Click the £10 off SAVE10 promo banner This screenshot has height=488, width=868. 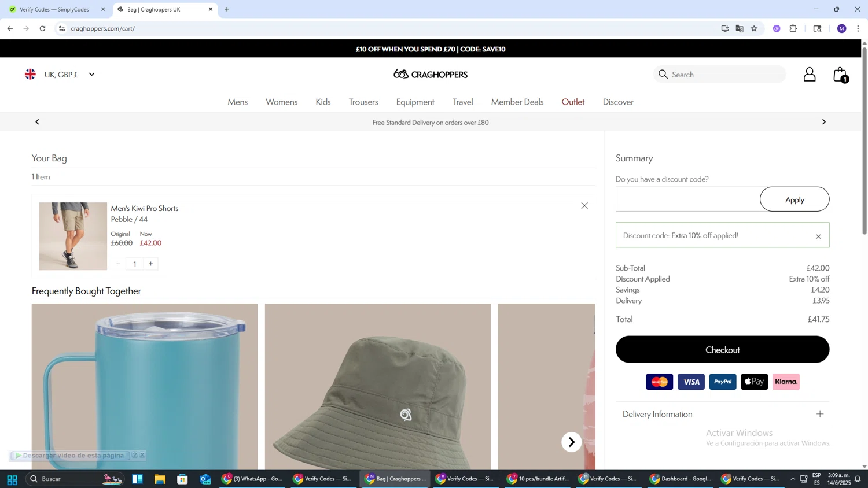coord(431,49)
